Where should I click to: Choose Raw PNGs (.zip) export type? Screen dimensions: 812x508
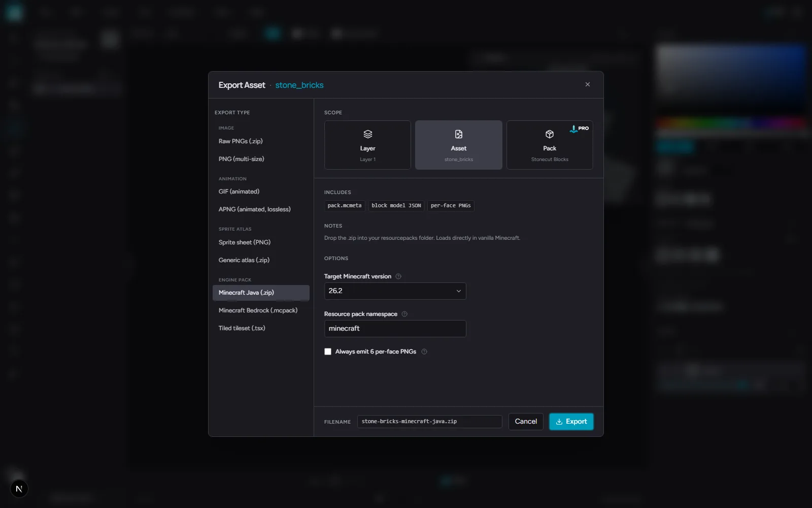coord(261,141)
